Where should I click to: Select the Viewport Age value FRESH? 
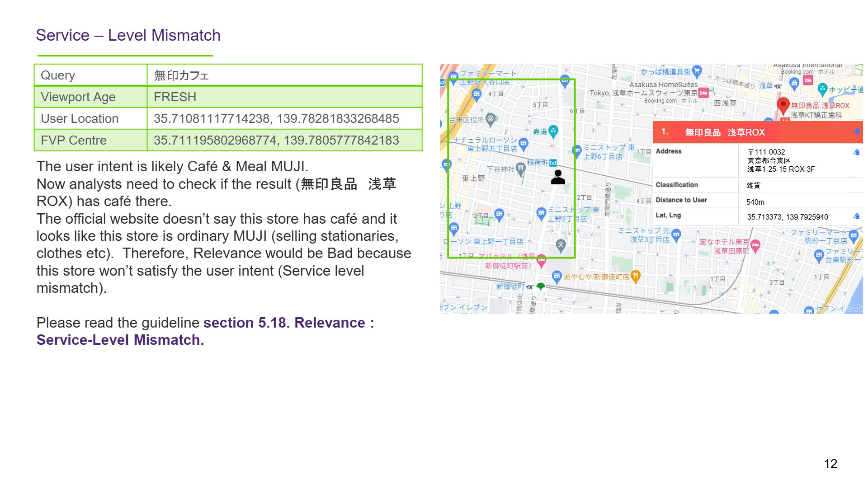tap(175, 97)
